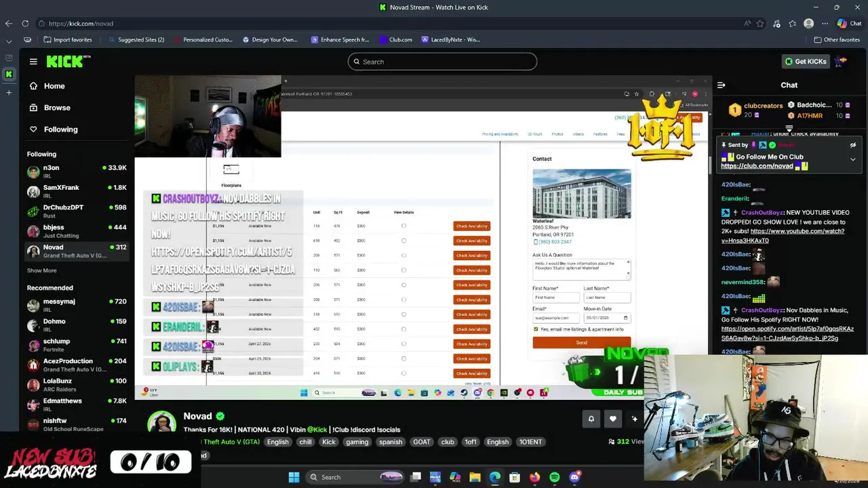Open the Spotify artist link in chat
This screenshot has height=488, width=868.
[x=787, y=333]
